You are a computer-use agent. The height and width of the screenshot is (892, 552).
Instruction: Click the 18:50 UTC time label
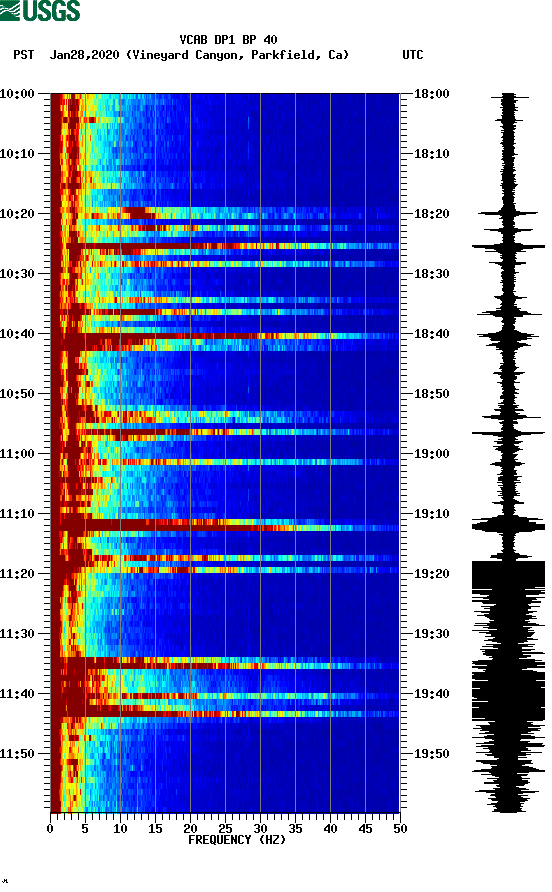431,394
